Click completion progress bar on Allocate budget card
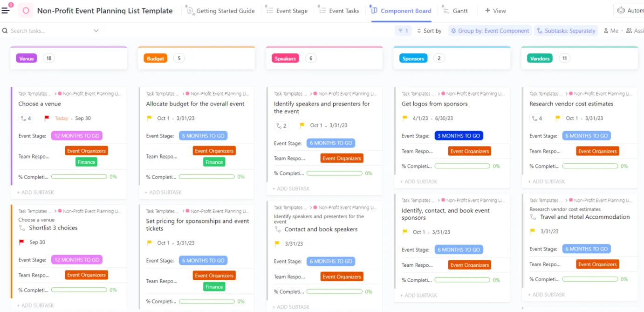 pos(207,177)
